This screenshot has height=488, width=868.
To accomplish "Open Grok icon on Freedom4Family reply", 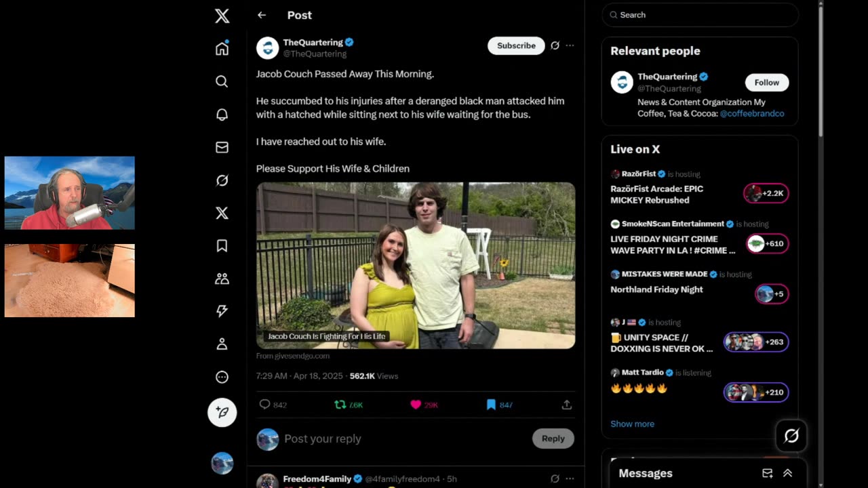I will click(x=555, y=479).
